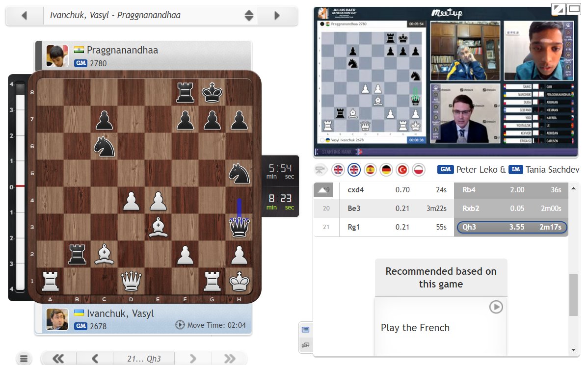Select the white bishop on e3
This screenshot has width=588, height=365.
[x=158, y=227]
